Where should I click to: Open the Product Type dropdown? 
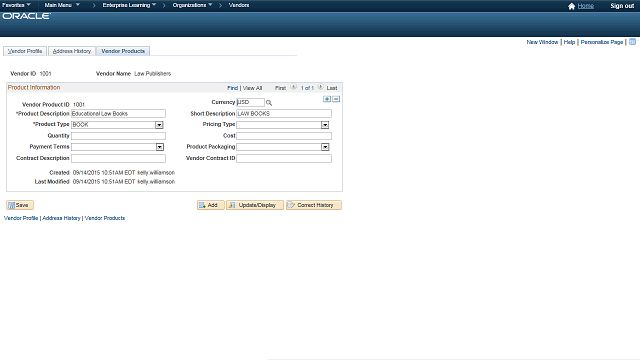pos(159,125)
